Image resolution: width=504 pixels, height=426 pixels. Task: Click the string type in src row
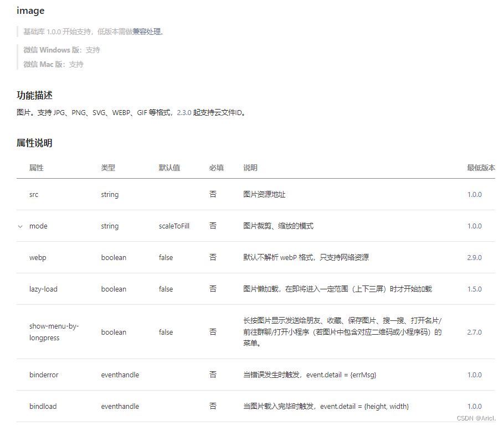[110, 195]
